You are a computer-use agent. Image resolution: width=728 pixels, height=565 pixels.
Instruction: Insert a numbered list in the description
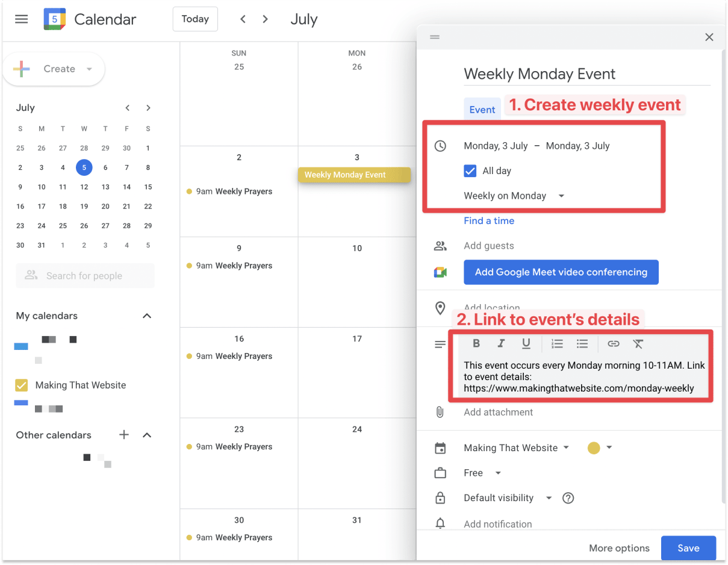[x=556, y=343]
